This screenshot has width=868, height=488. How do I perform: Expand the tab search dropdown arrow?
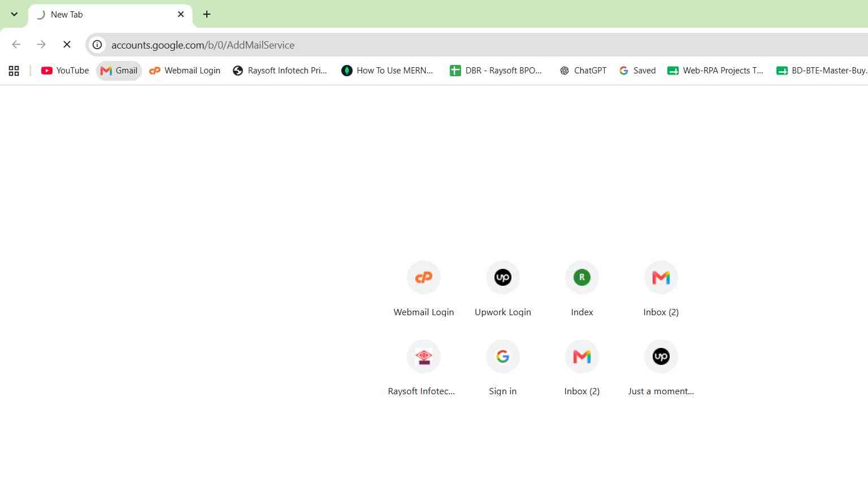(x=14, y=14)
